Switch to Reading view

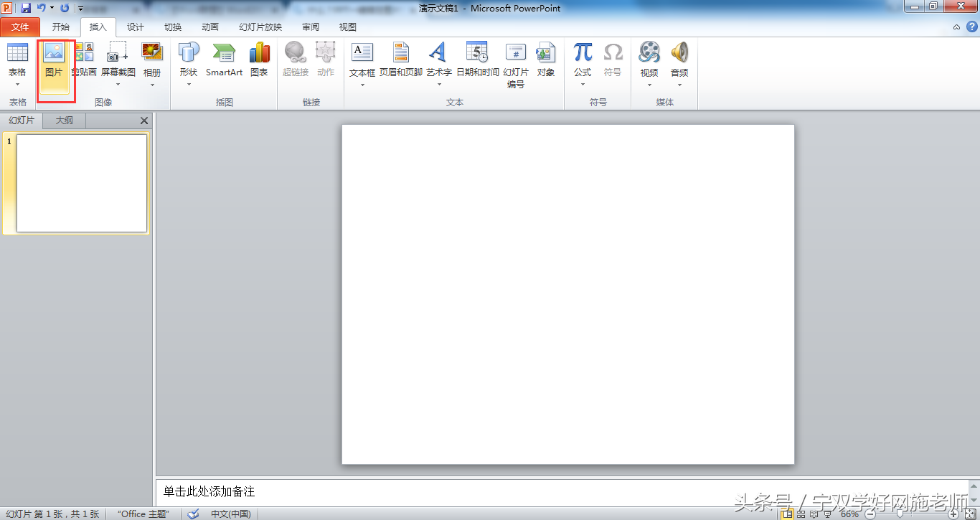tap(814, 514)
